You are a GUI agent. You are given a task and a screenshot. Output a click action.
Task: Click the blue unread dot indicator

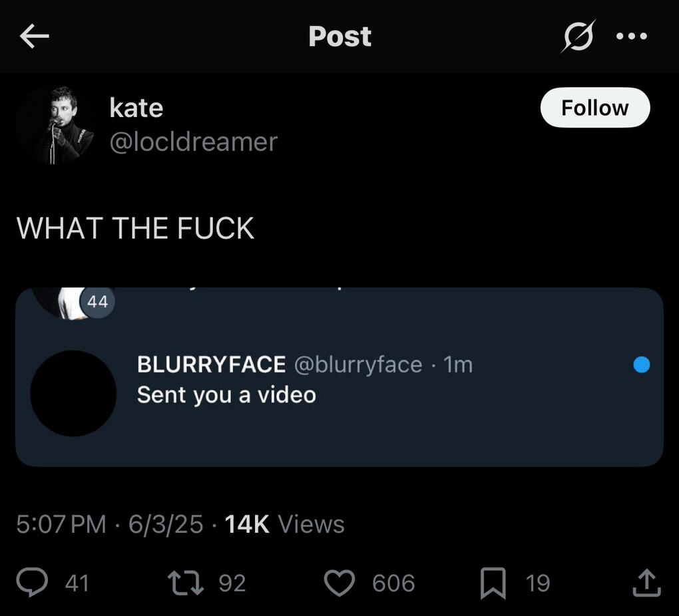click(641, 365)
